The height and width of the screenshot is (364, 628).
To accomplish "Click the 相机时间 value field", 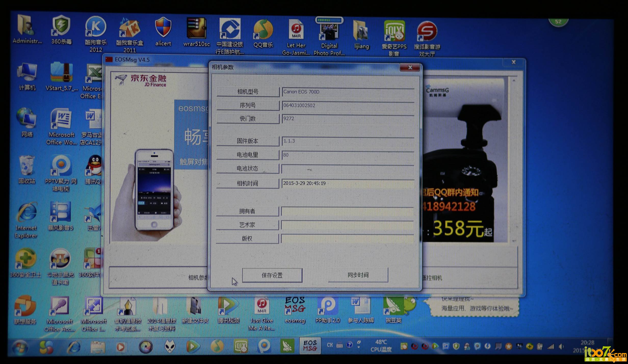I will click(x=348, y=183).
